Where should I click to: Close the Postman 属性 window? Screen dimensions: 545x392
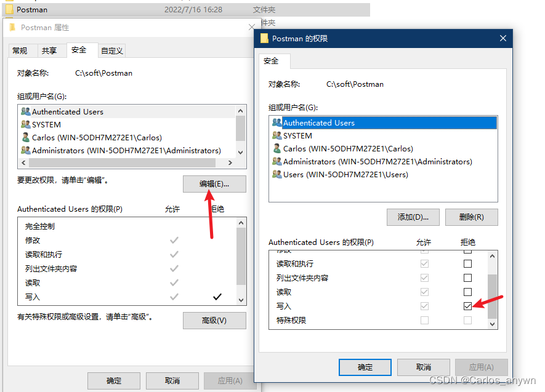click(x=252, y=27)
